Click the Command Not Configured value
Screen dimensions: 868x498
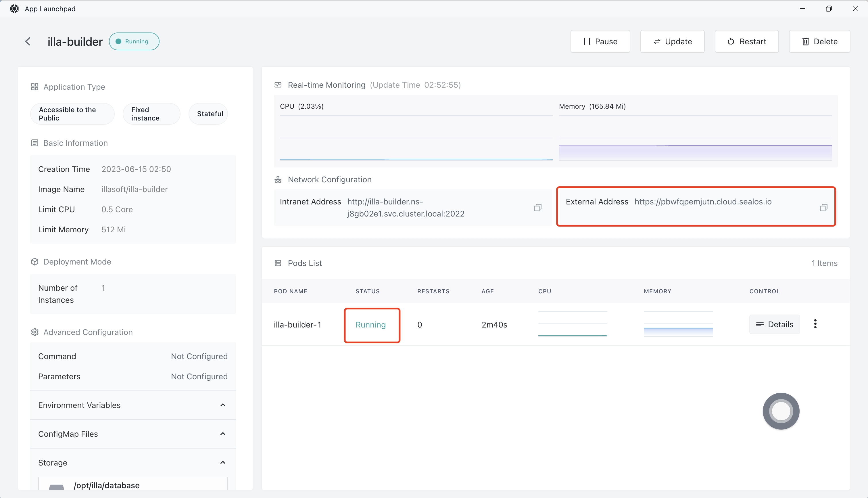(199, 357)
